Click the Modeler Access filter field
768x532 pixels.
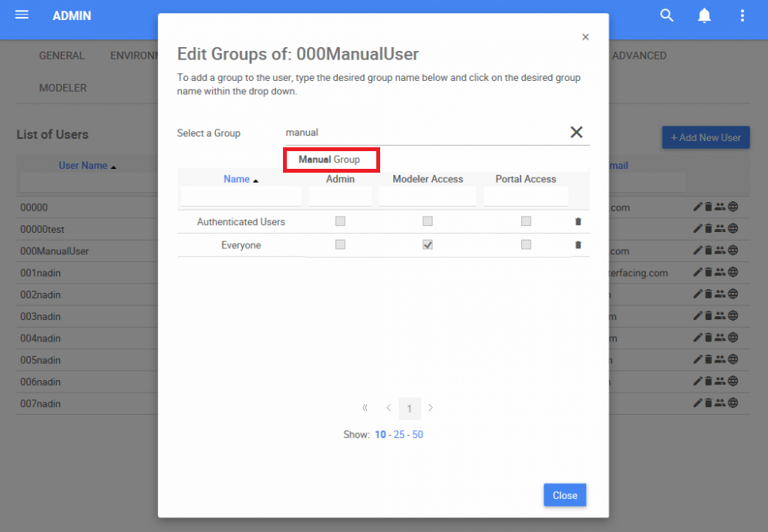[428, 197]
